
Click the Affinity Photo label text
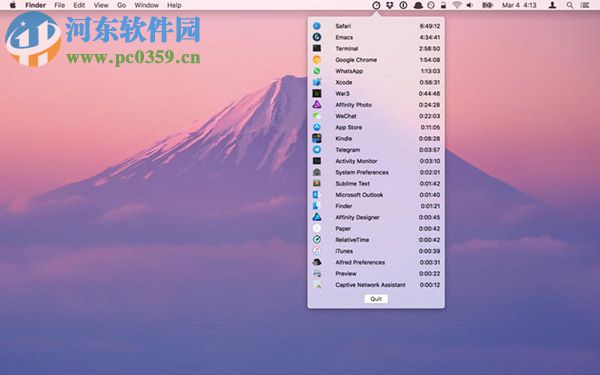(354, 105)
